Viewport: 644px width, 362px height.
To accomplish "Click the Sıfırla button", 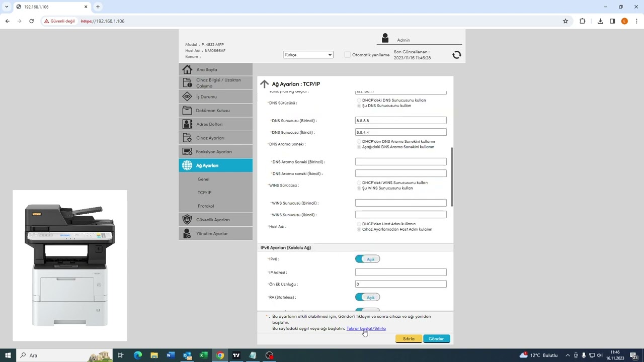I will [x=409, y=339].
